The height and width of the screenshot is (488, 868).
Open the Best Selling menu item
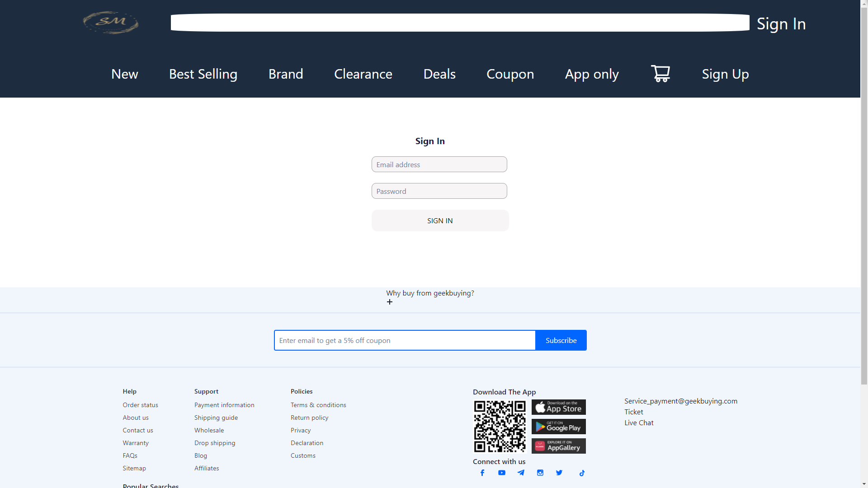click(x=203, y=74)
